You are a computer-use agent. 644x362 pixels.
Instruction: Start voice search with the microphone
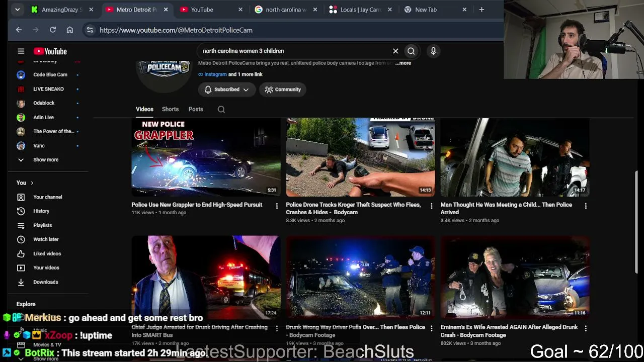433,51
